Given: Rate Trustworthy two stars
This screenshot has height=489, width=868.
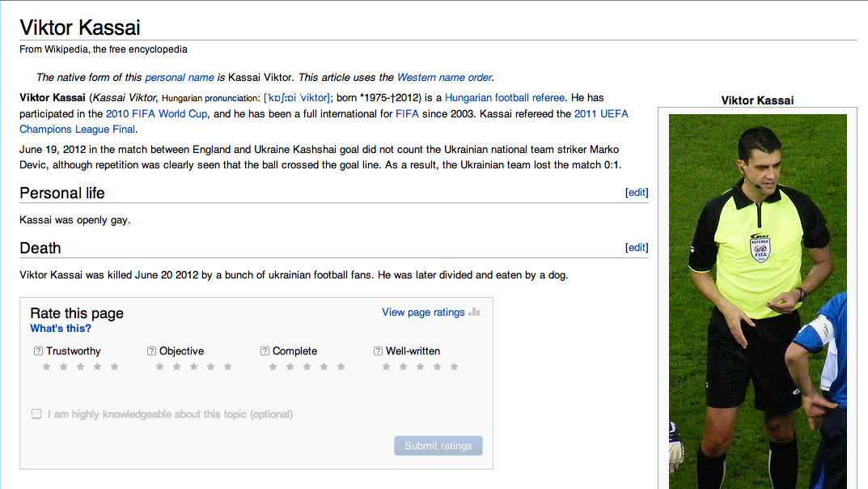Looking at the screenshot, I should tap(64, 367).
